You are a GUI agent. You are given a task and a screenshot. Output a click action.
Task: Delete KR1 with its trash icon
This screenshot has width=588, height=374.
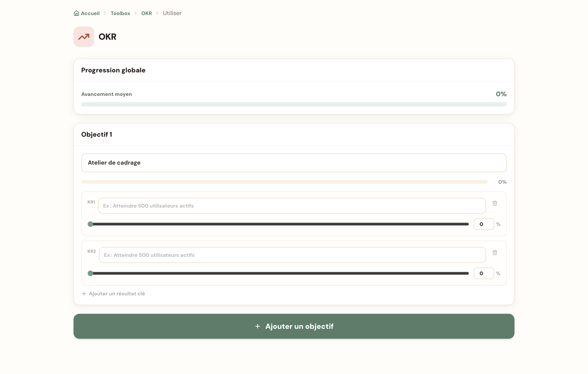click(495, 203)
